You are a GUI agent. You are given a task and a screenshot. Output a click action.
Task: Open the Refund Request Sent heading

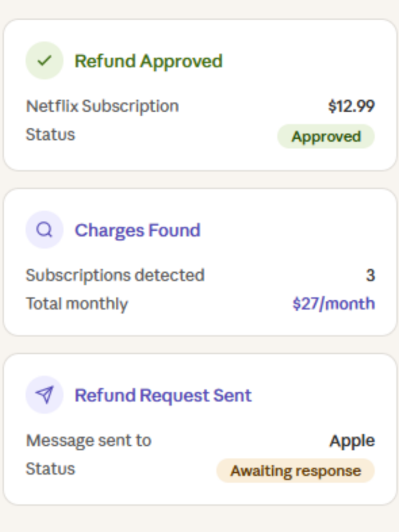point(163,395)
